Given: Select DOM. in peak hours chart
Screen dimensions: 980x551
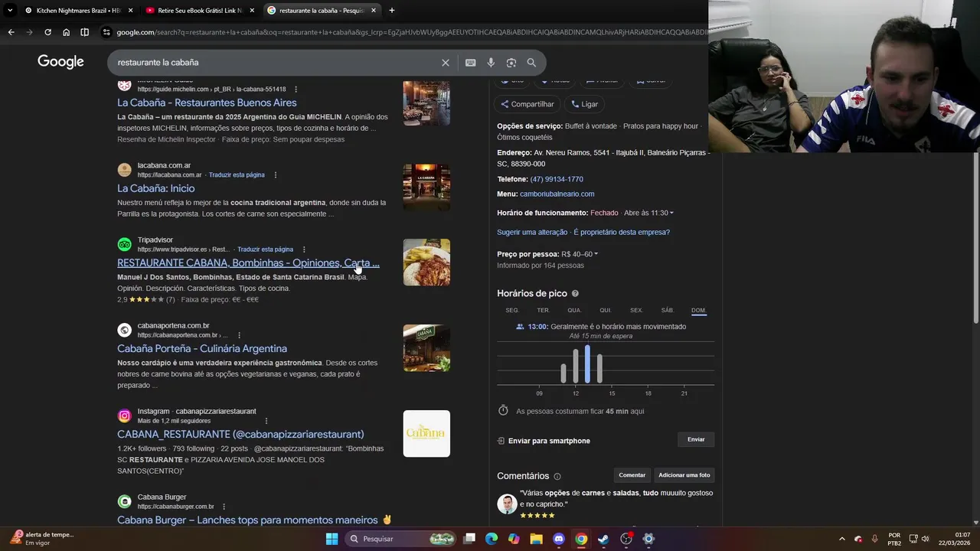Looking at the screenshot, I should coord(698,310).
